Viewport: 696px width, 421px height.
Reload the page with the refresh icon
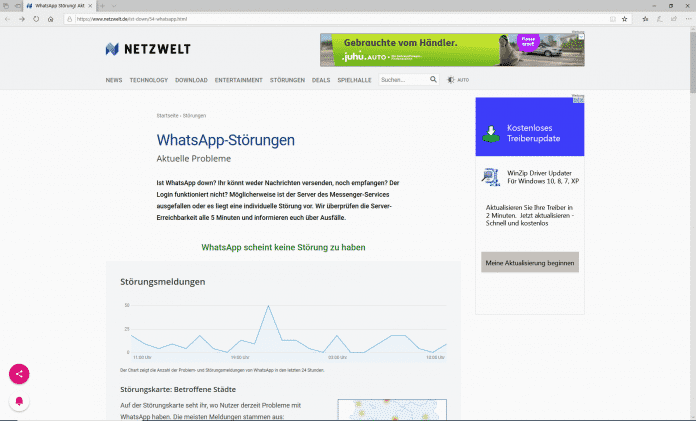[37, 18]
